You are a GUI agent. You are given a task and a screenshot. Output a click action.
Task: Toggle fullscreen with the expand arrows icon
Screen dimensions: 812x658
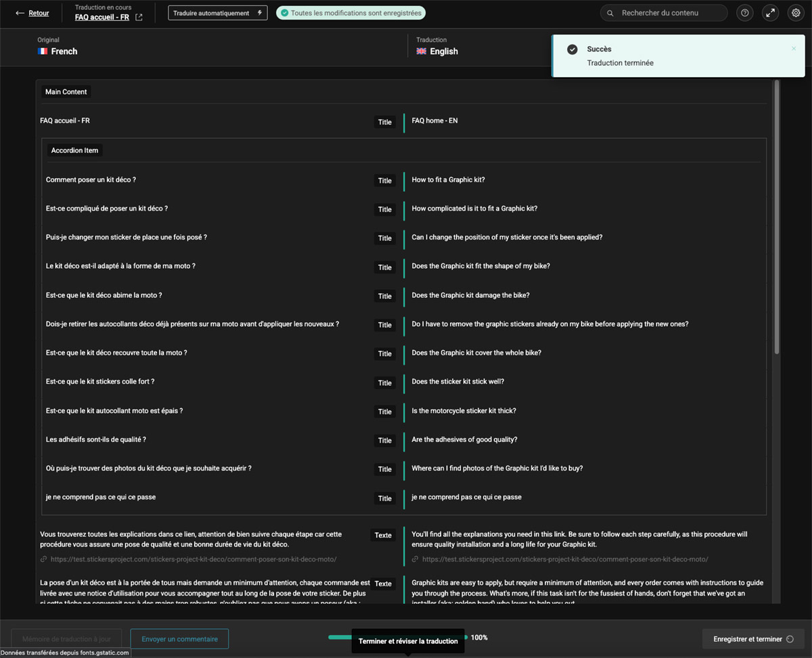click(770, 13)
